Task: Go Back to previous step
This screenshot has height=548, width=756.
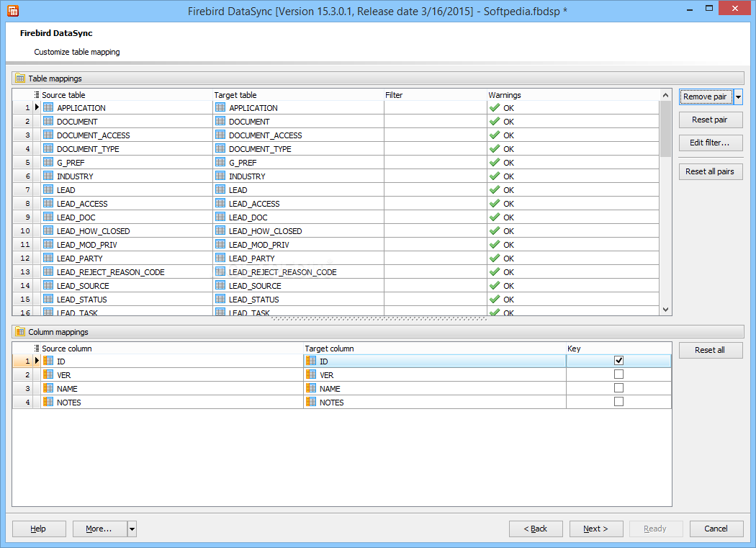Action: click(x=536, y=529)
